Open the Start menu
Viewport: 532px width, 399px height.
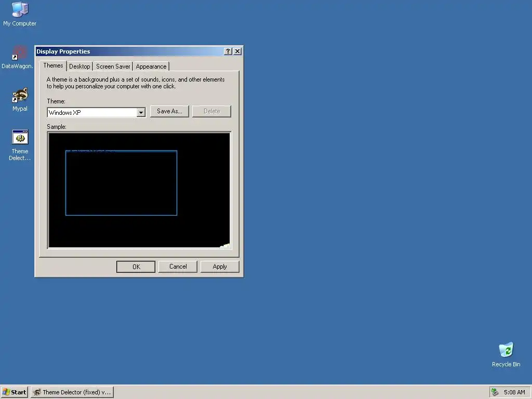tap(14, 392)
